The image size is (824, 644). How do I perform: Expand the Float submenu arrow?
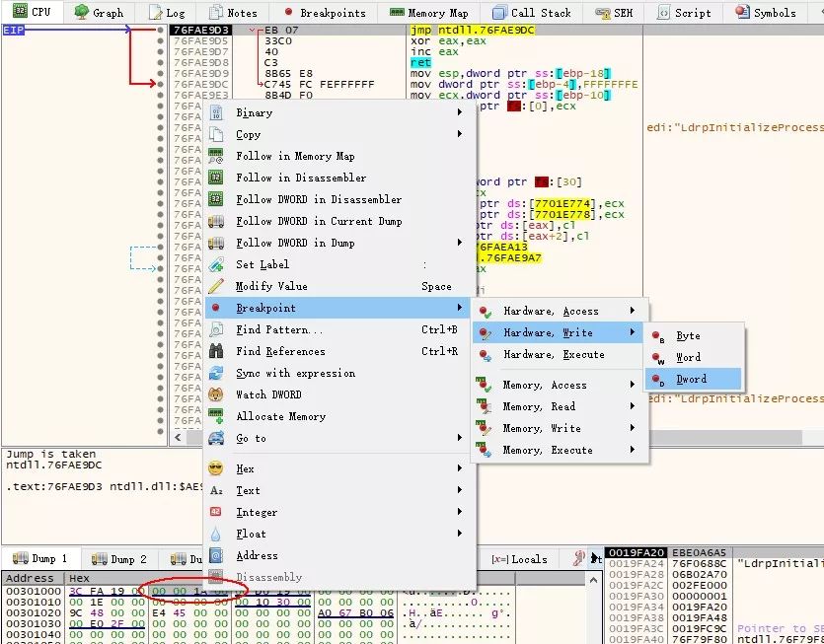point(460,534)
